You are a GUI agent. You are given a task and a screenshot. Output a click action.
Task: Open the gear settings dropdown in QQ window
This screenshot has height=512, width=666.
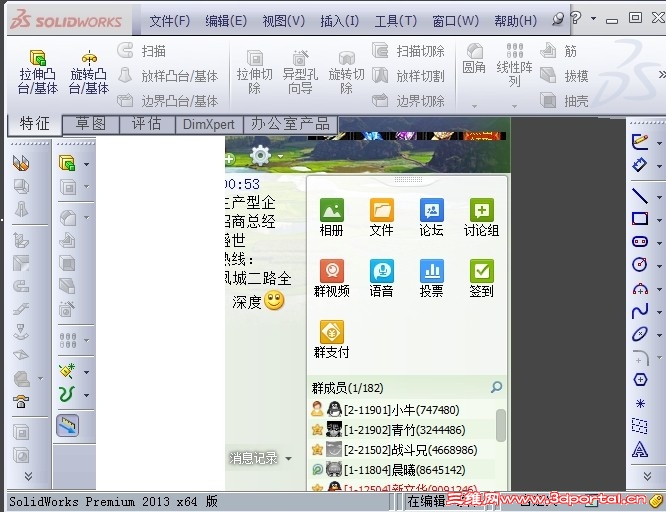(281, 156)
